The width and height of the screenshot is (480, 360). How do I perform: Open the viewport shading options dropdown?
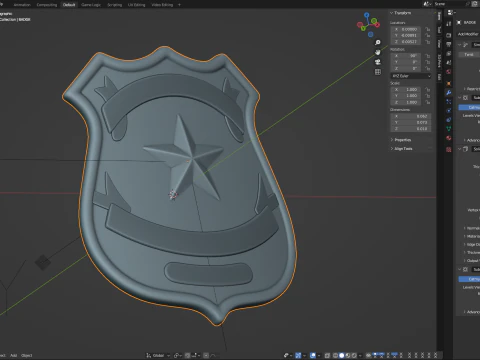[x=360, y=355]
